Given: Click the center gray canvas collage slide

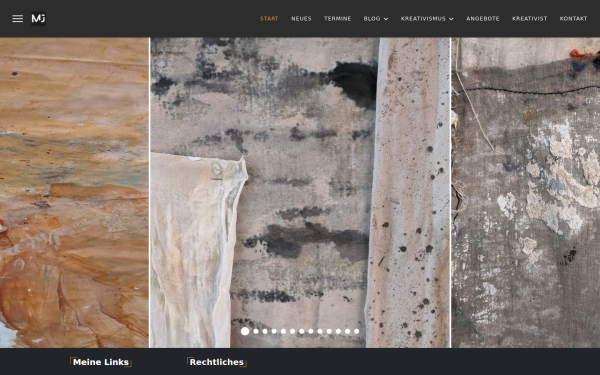Looking at the screenshot, I should point(300,192).
